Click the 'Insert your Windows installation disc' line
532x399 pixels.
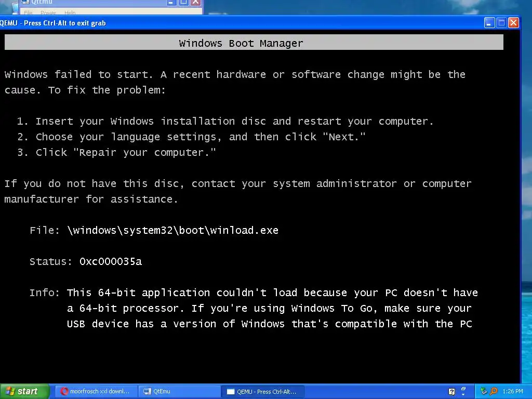click(225, 121)
